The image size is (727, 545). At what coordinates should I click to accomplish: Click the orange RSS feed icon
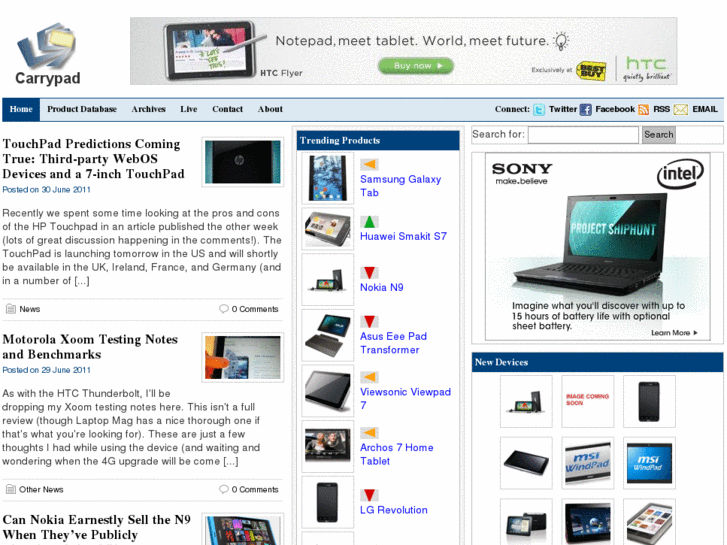644,109
